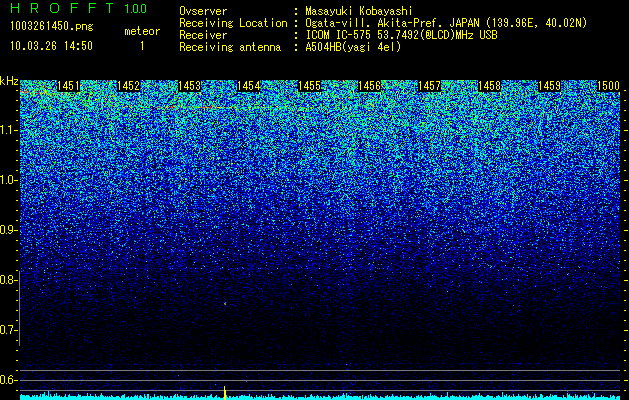Screen dimensions: 629x400
Task: Click the 1459 time marker
Action: click(x=549, y=86)
